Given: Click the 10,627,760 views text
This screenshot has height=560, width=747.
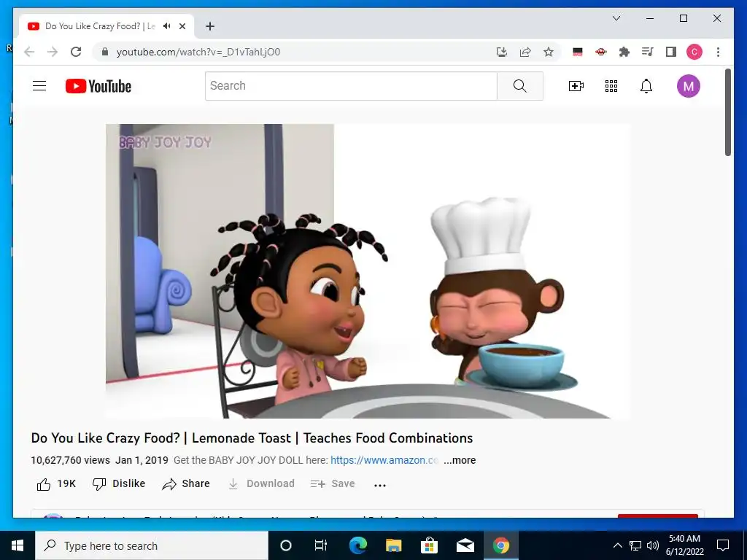Looking at the screenshot, I should pyautogui.click(x=71, y=461).
